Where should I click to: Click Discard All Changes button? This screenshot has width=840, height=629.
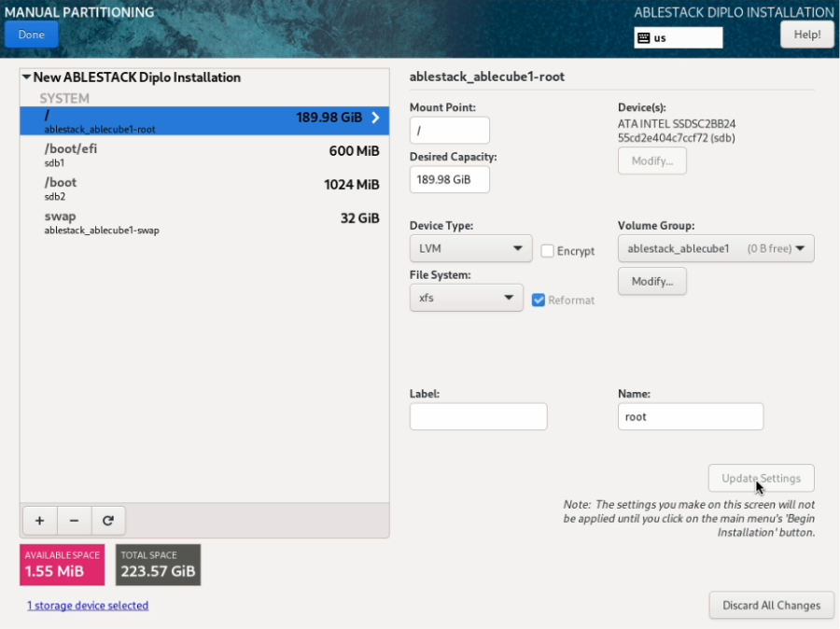(770, 605)
